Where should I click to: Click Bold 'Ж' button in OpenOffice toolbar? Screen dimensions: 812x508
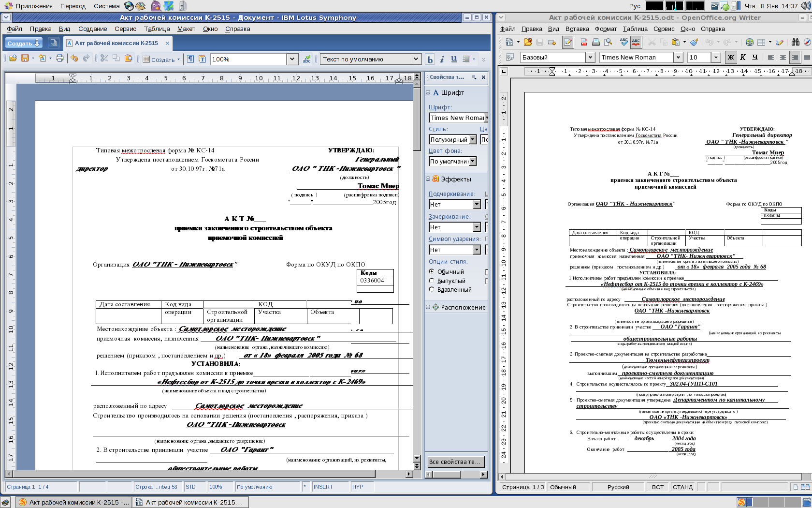[731, 57]
